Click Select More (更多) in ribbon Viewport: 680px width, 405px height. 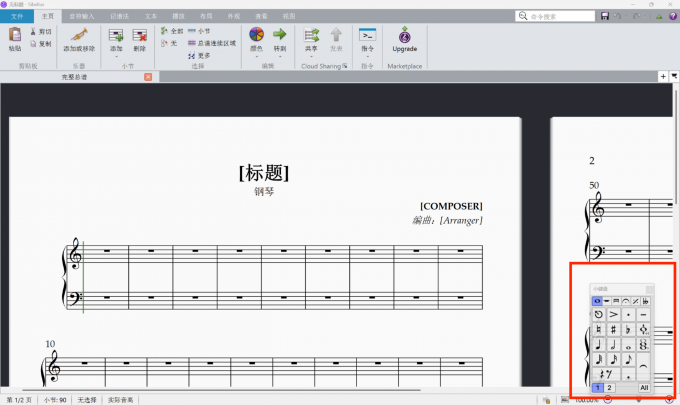pyautogui.click(x=199, y=56)
